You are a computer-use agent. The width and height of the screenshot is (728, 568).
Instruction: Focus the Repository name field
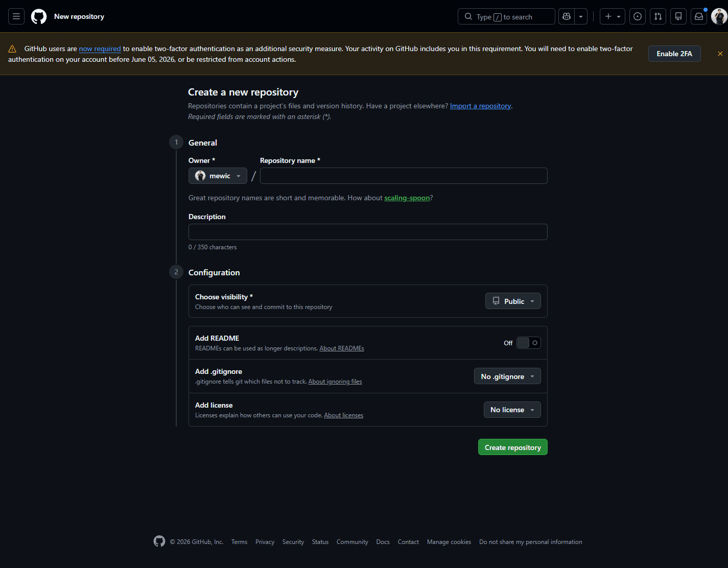[x=404, y=176]
